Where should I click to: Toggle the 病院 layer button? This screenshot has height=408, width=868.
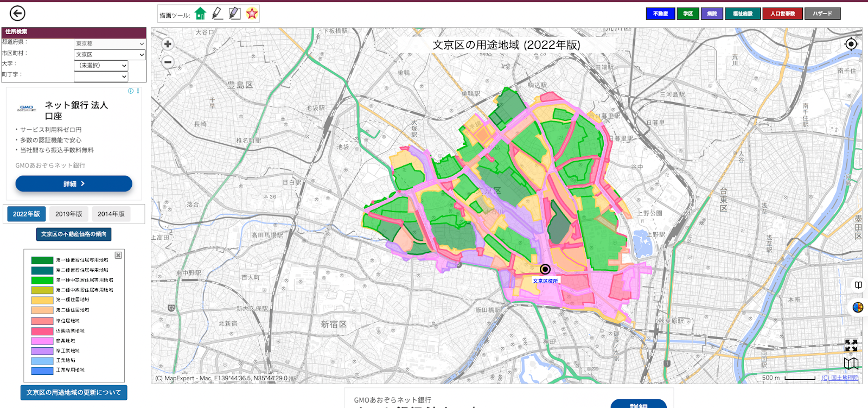click(712, 14)
